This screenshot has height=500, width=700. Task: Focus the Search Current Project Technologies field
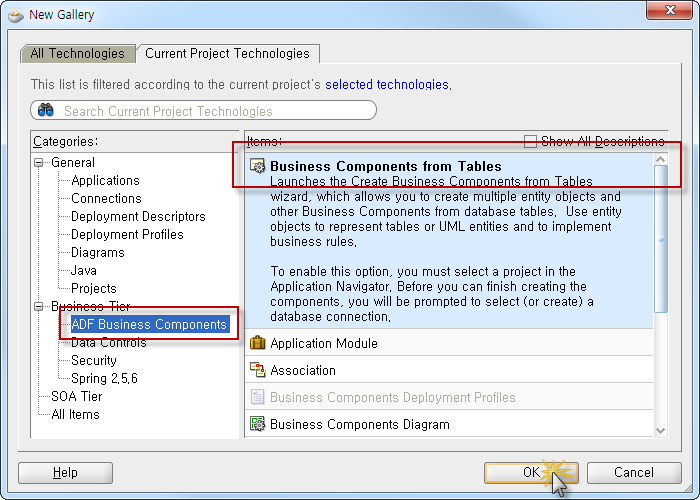point(204,110)
